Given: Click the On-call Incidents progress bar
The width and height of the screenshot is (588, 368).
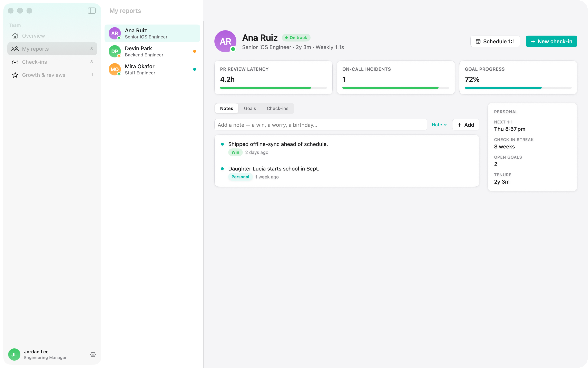Looking at the screenshot, I should click(x=395, y=88).
